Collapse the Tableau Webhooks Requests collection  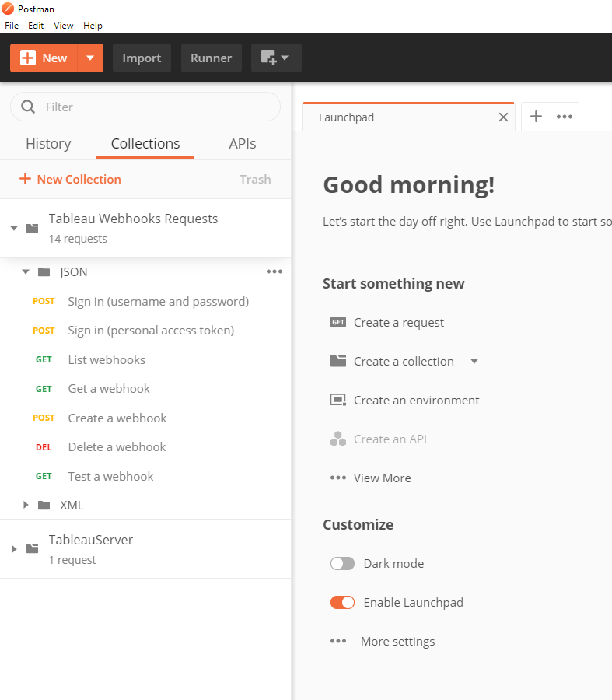coord(14,228)
